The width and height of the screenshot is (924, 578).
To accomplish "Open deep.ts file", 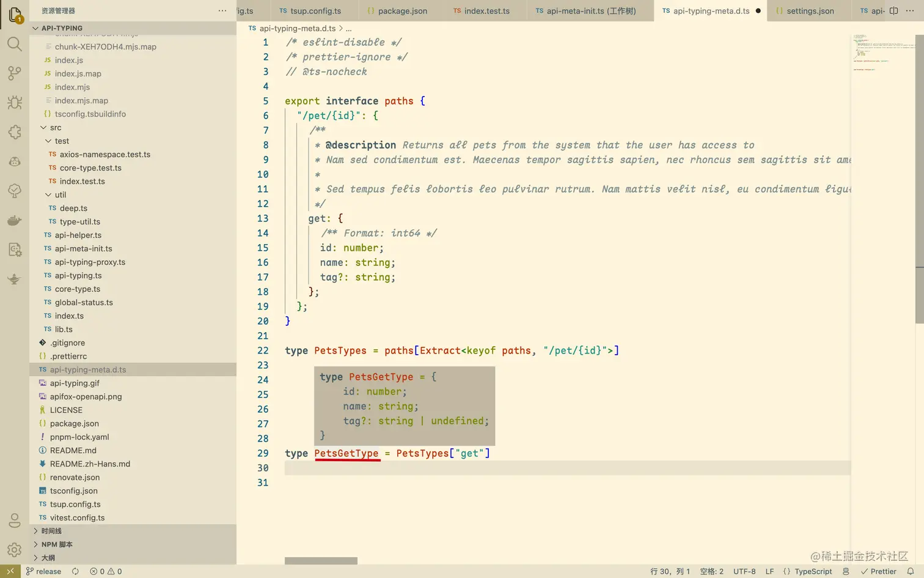I will (x=133, y=208).
